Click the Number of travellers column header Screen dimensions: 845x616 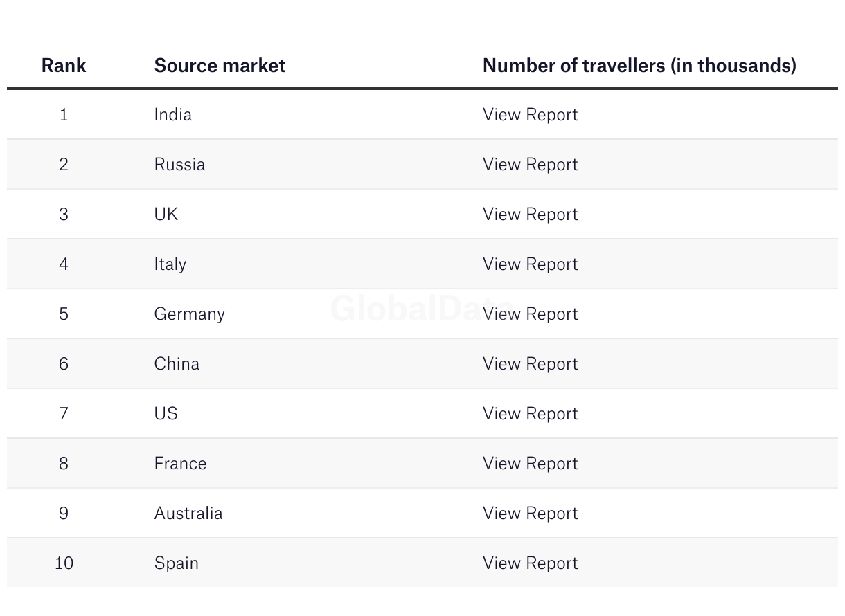click(x=639, y=65)
